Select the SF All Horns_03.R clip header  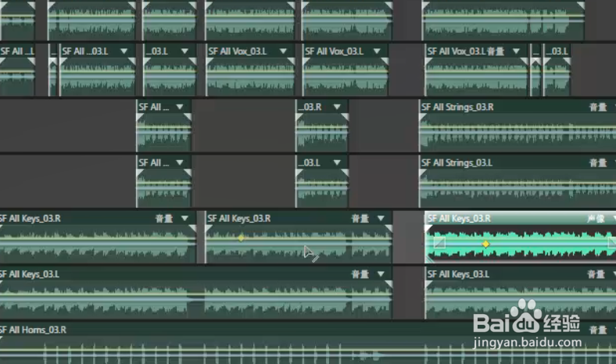click(308, 330)
